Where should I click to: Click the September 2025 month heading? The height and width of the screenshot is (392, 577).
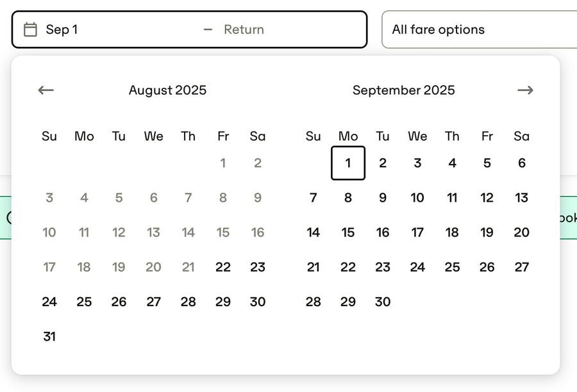click(x=404, y=90)
